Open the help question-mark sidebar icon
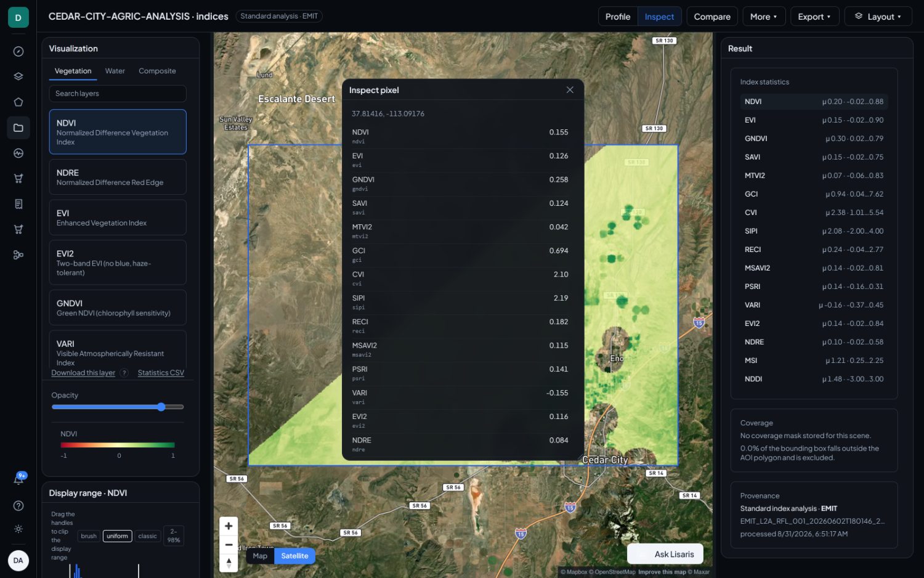Viewport: 924px width, 578px height. click(18, 505)
